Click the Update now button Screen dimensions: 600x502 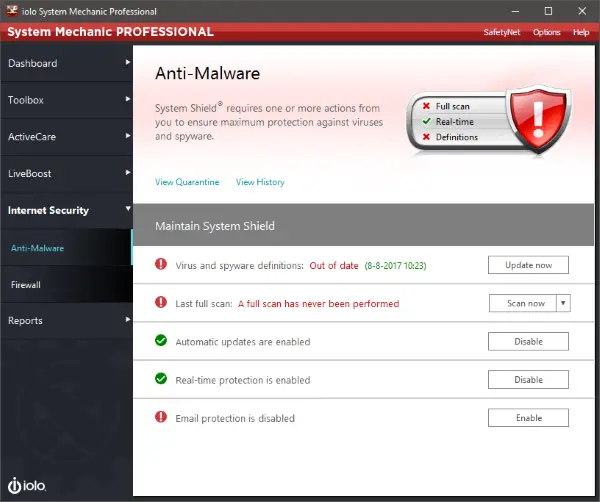pyautogui.click(x=528, y=265)
